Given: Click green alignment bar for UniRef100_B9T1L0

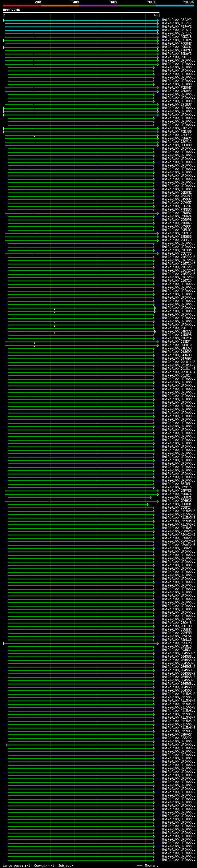Looking at the screenshot, I should pyautogui.click(x=82, y=34).
